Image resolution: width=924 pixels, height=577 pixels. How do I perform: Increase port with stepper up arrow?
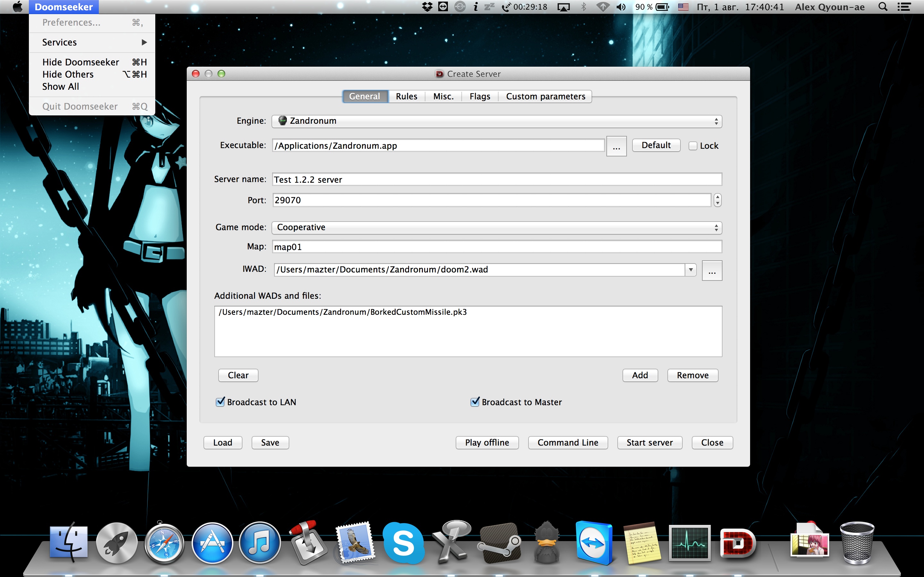717,197
